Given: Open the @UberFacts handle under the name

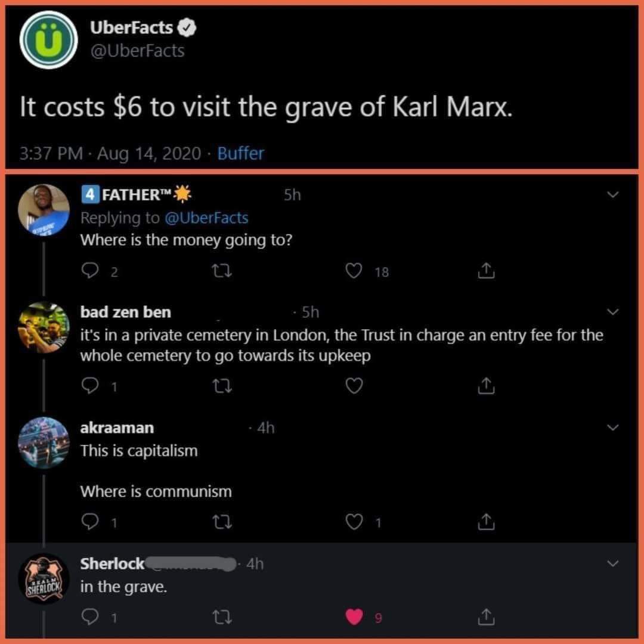Looking at the screenshot, I should [x=137, y=51].
